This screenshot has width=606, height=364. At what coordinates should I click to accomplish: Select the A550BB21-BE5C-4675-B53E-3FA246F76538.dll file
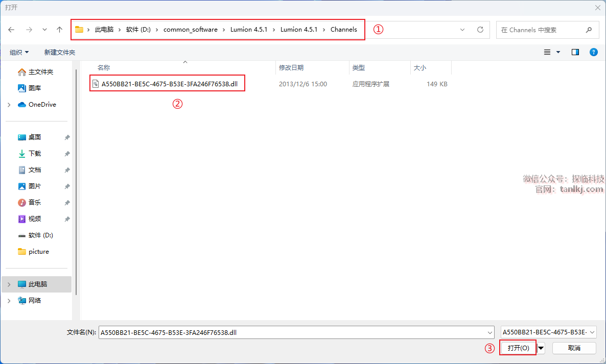click(170, 84)
